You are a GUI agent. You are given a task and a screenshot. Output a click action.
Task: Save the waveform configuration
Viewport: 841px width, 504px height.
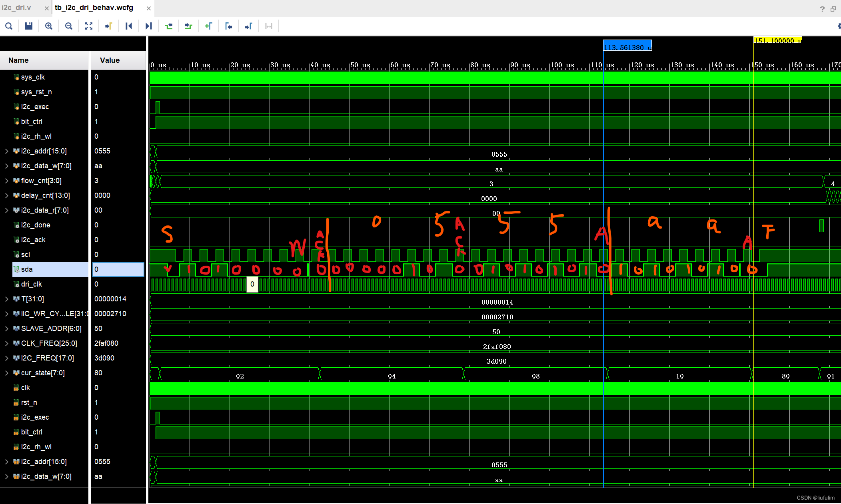point(29,26)
